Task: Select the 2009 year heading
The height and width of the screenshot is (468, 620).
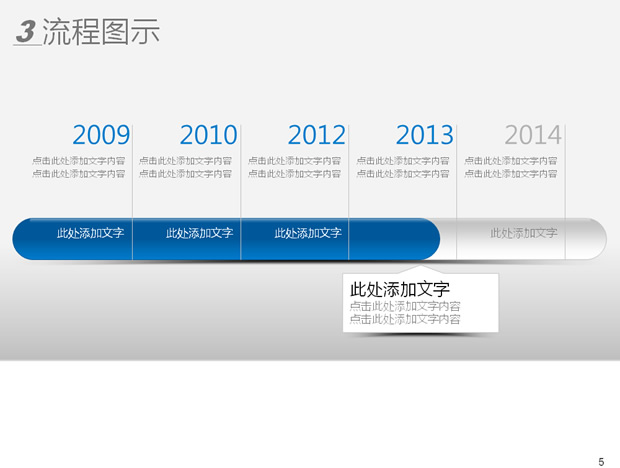Action: (101, 135)
